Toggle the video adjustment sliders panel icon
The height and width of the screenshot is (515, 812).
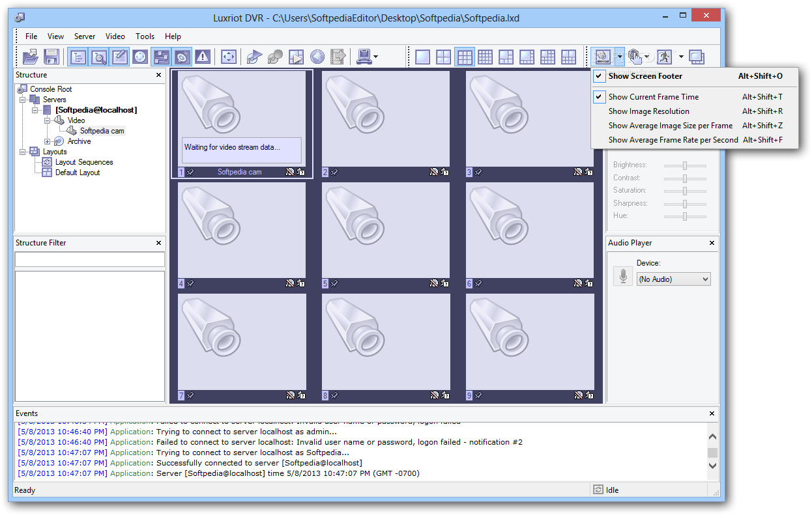(x=161, y=57)
